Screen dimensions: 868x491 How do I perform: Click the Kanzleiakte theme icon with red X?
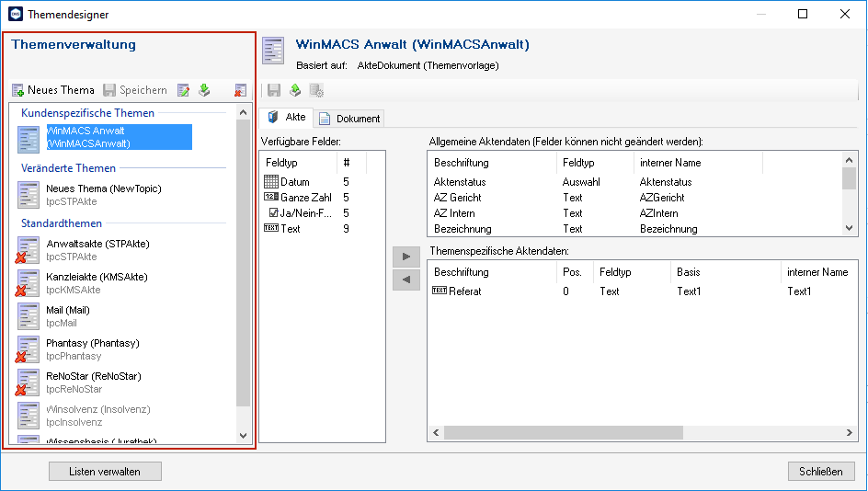(x=28, y=283)
